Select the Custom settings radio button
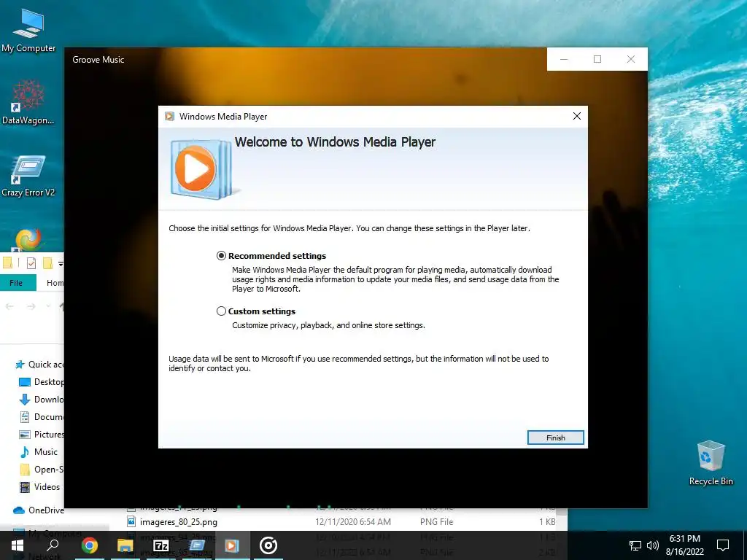The height and width of the screenshot is (560, 747). pyautogui.click(x=222, y=311)
